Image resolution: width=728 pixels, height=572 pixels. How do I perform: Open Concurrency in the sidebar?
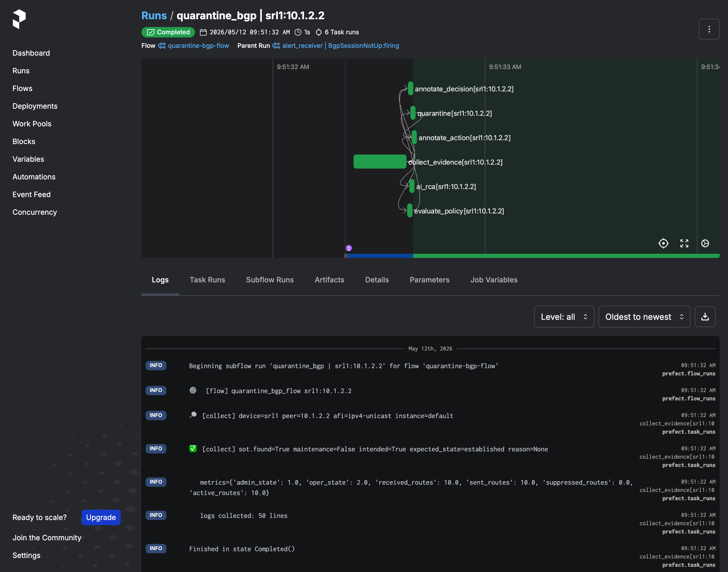click(35, 212)
